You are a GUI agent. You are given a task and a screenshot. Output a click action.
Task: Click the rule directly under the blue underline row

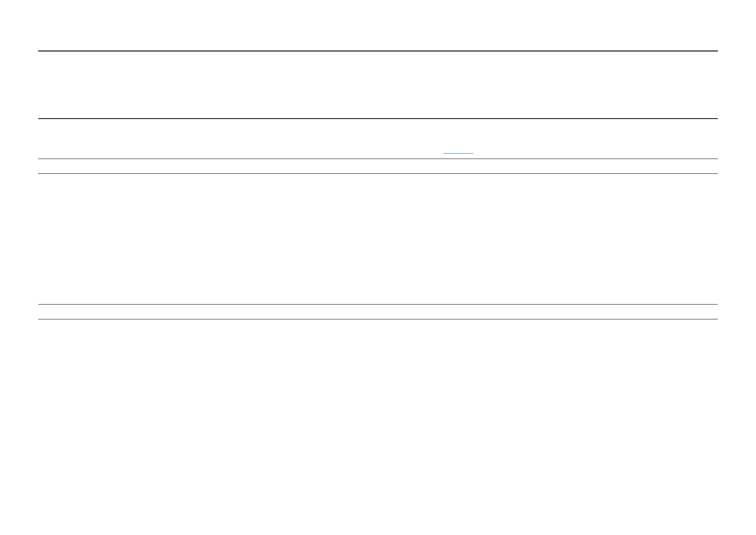coord(378,159)
